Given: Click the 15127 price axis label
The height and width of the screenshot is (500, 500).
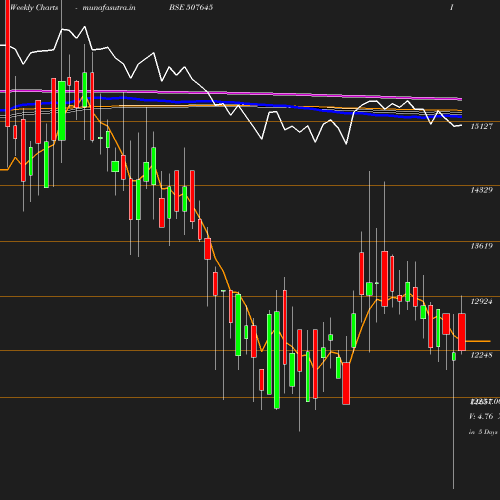Looking at the screenshot, I should pyautogui.click(x=481, y=126).
